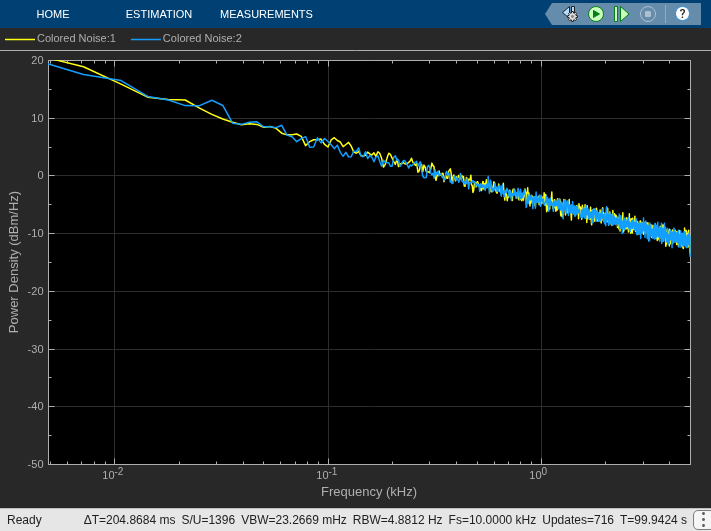Image resolution: width=711 pixels, height=531 pixels.
Task: Click the Step Forward icon
Action: (x=621, y=14)
